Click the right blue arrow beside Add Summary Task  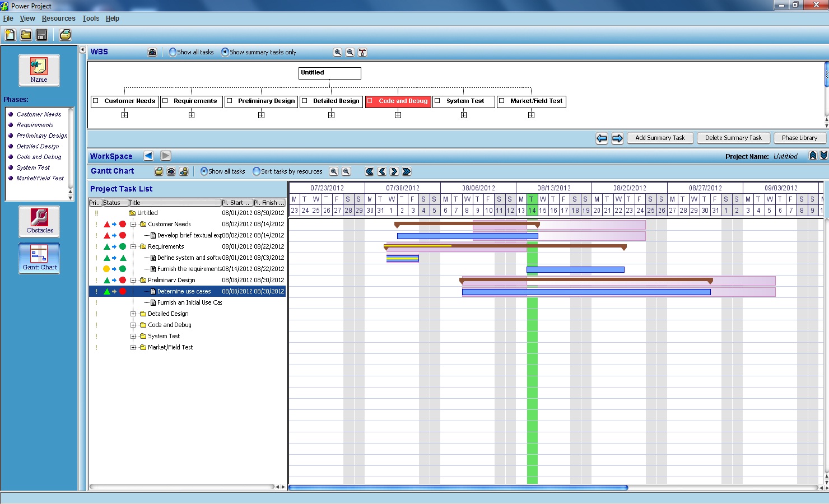point(617,138)
